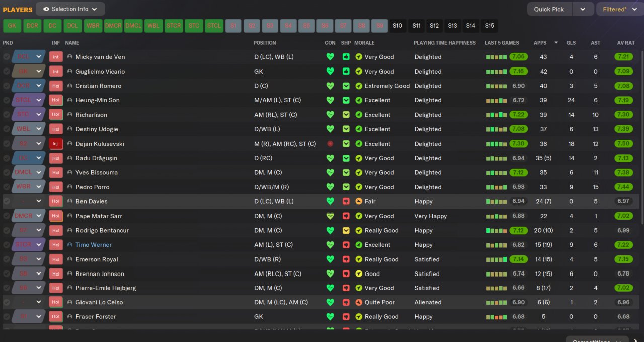Screen dimensions: 644x342
Task: Click Guglielmo Vicario's match sharpness icon
Action: tap(346, 72)
